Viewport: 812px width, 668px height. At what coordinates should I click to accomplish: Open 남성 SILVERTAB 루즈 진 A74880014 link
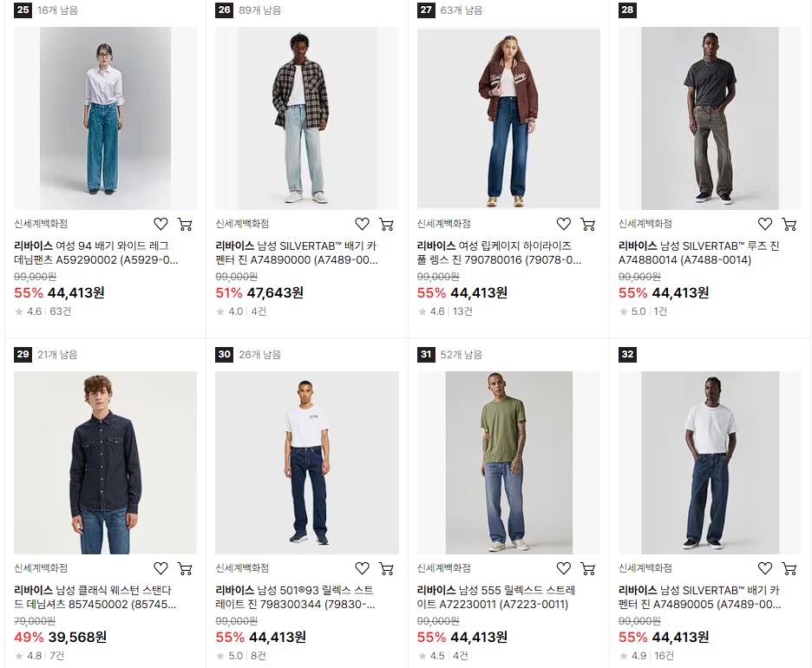click(698, 252)
